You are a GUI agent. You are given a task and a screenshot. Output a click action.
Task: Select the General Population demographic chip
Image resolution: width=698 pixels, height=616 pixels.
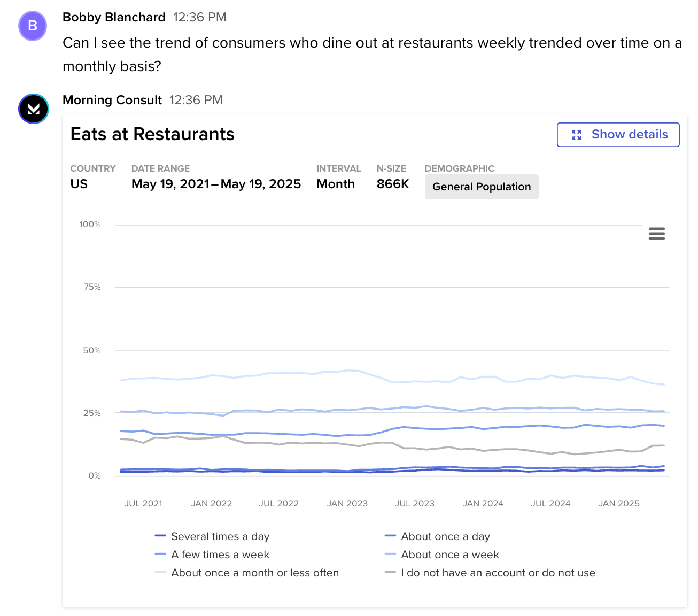click(x=481, y=187)
